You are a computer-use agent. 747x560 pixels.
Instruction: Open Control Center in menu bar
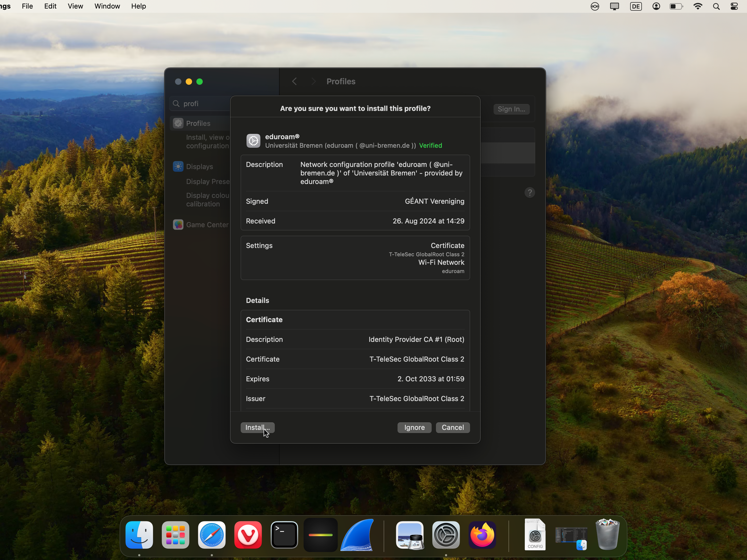tap(734, 6)
